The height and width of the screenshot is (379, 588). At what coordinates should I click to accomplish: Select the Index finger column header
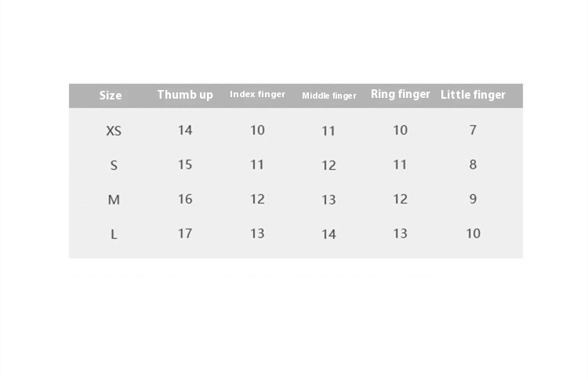(x=257, y=95)
